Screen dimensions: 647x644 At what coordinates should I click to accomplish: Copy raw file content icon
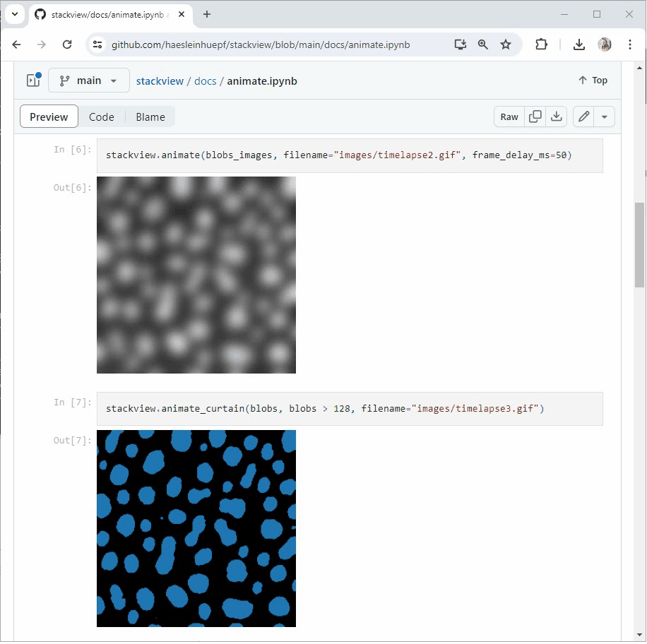(x=535, y=117)
